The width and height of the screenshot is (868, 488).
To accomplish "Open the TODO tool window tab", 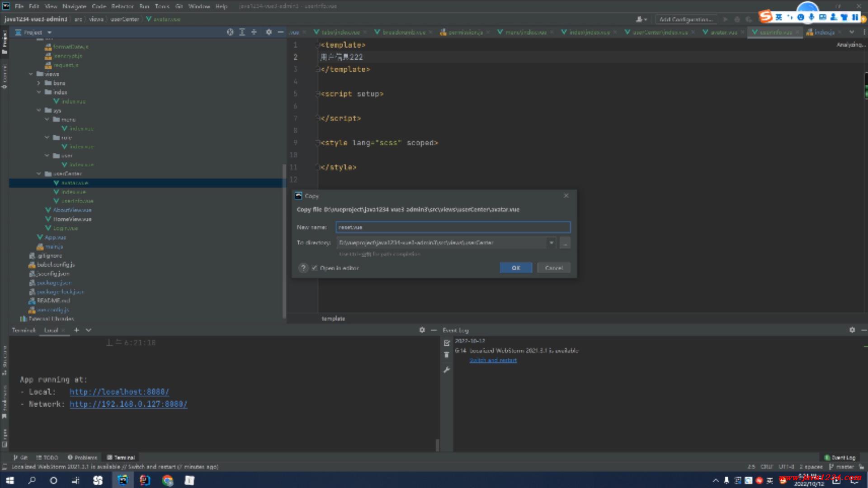I will (47, 457).
